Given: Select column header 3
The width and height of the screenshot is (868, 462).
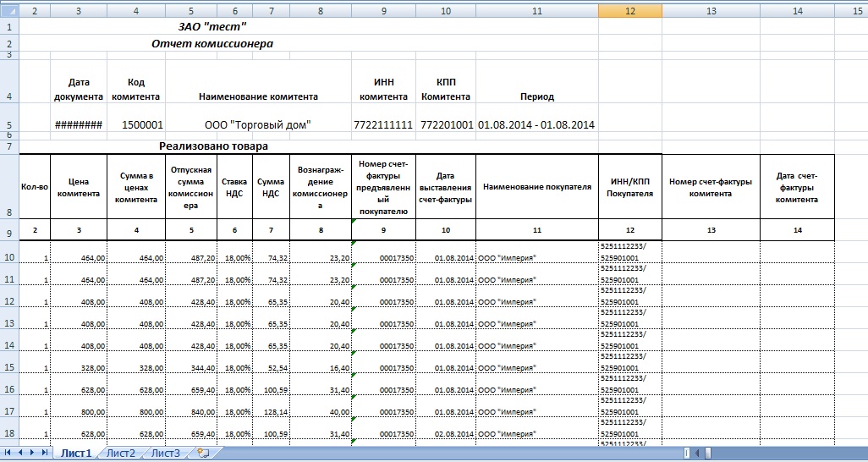Looking at the screenshot, I should point(79,10).
